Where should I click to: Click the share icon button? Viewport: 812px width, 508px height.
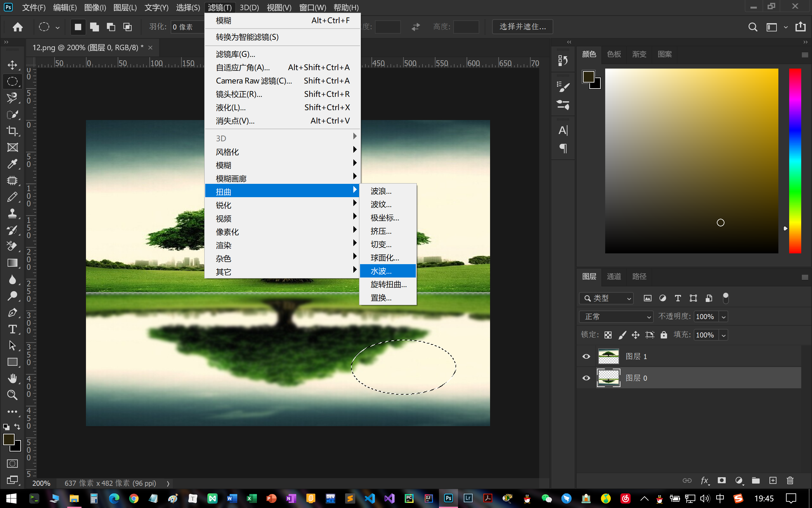(x=801, y=27)
